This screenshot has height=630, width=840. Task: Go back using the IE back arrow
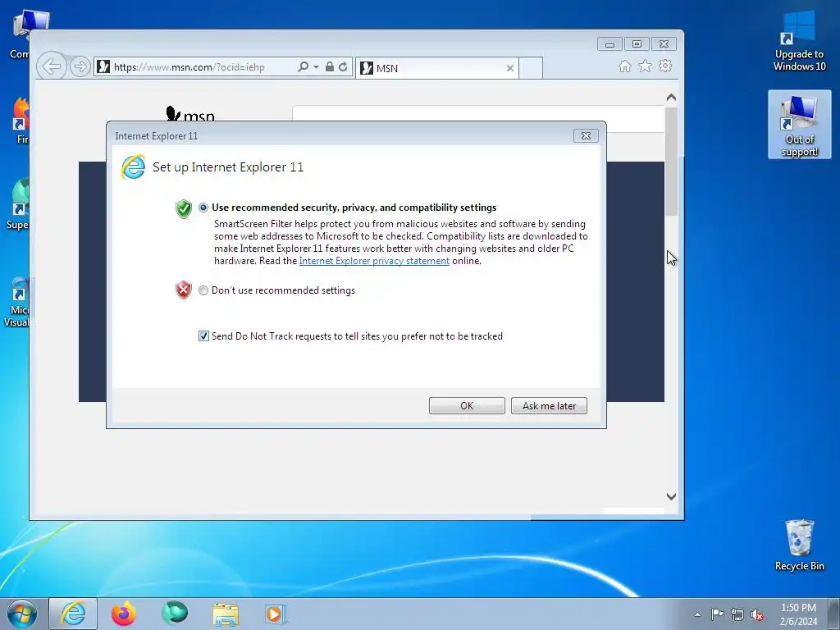(x=52, y=66)
